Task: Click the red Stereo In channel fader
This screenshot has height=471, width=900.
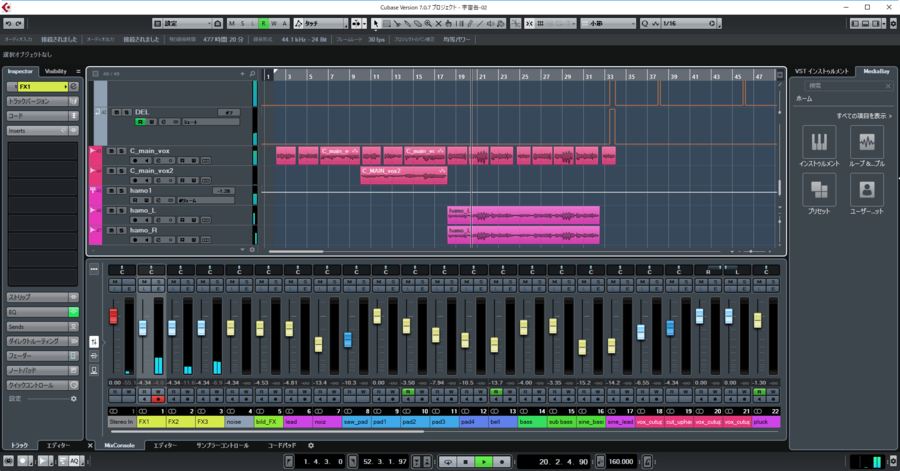Action: [114, 316]
